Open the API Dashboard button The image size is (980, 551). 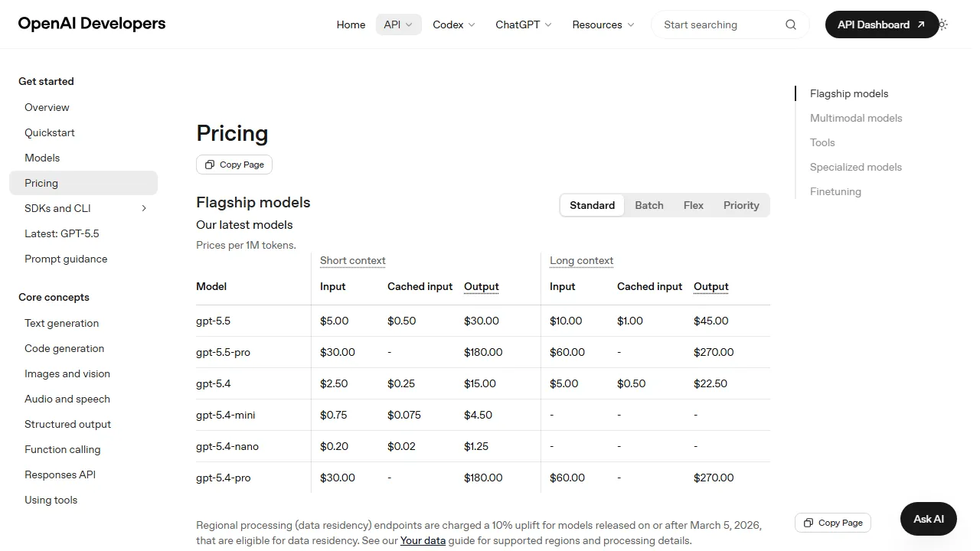[881, 24]
